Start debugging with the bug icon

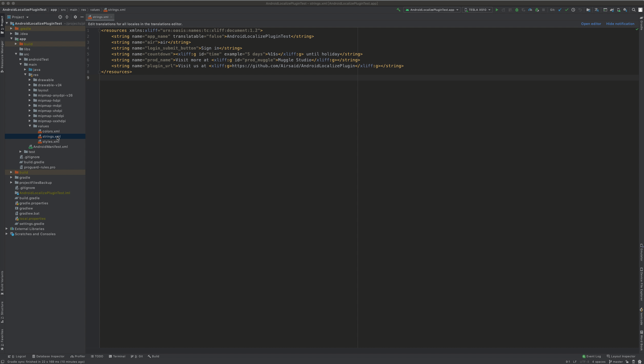pos(517,10)
